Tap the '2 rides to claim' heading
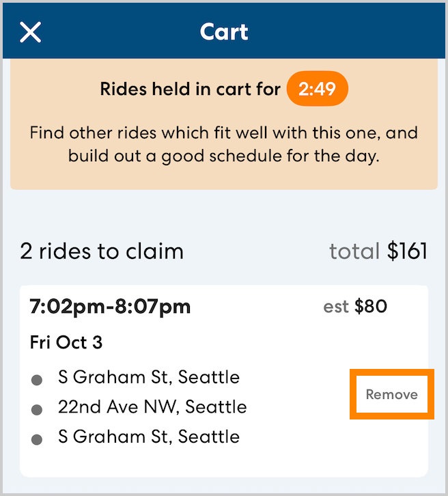Viewport: 448px width, 496px height. (102, 251)
